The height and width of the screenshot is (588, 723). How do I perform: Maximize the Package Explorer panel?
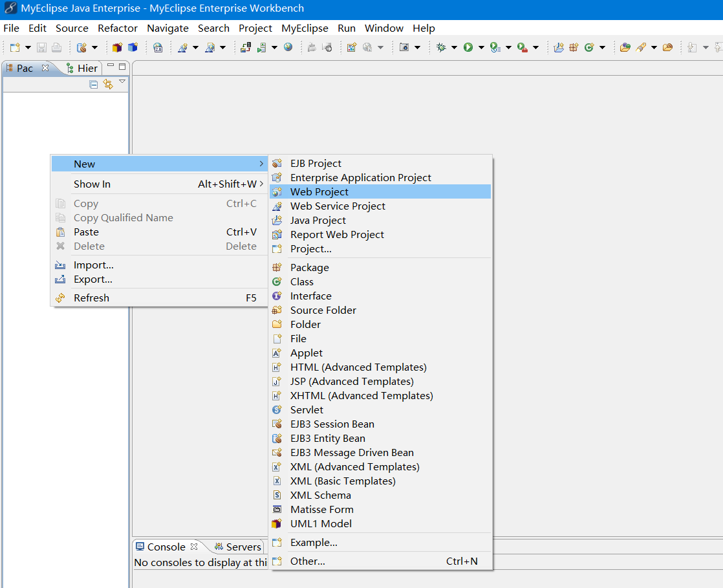[x=122, y=67]
